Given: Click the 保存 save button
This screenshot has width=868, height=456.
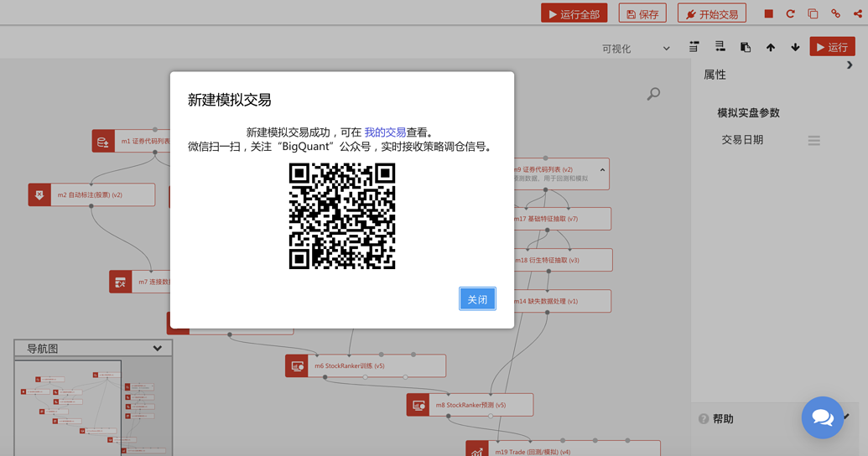Looking at the screenshot, I should [x=642, y=14].
